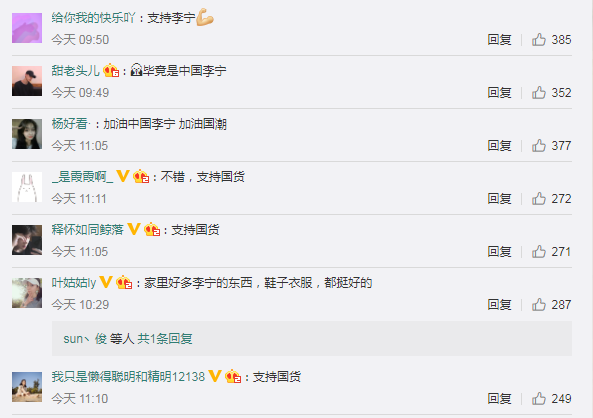Screen dimensions: 593x418
Task: Expand the 共1条回复 replies thread
Action: [165, 339]
